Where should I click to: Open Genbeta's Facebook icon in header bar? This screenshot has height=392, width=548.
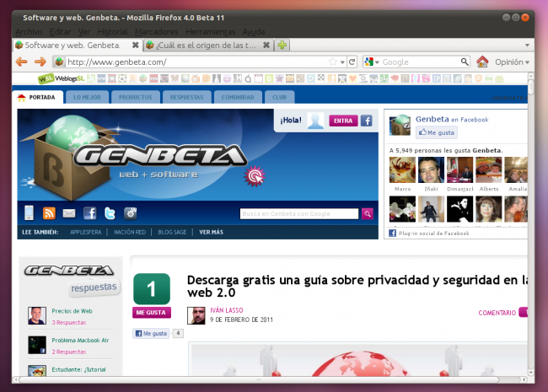(x=90, y=213)
